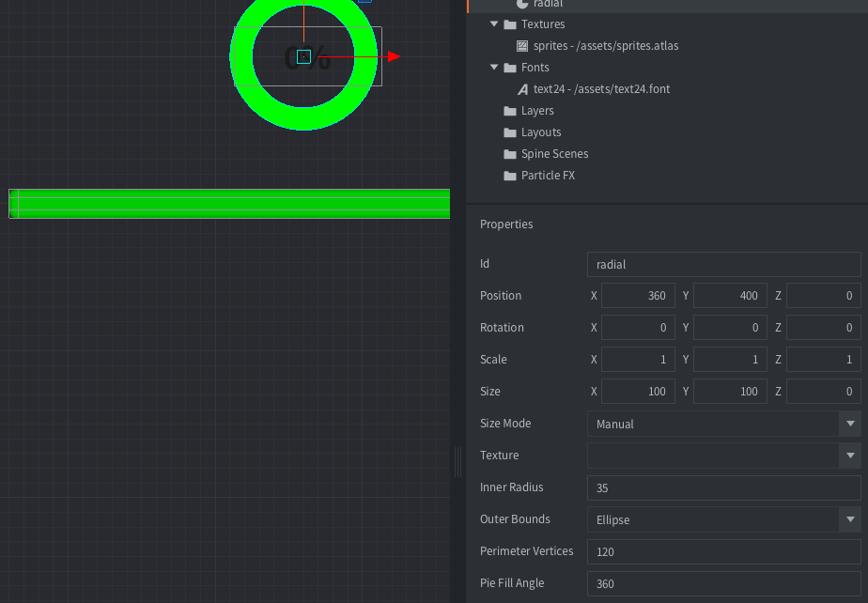This screenshot has width=868, height=603.
Task: Click the Inner Radius label
Action: [511, 487]
